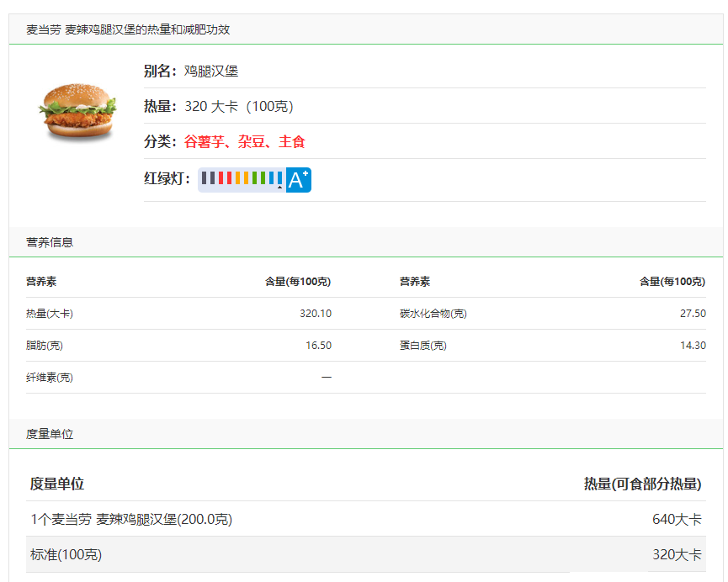Click the 分类 label
The height and width of the screenshot is (582, 728).
[x=160, y=141]
